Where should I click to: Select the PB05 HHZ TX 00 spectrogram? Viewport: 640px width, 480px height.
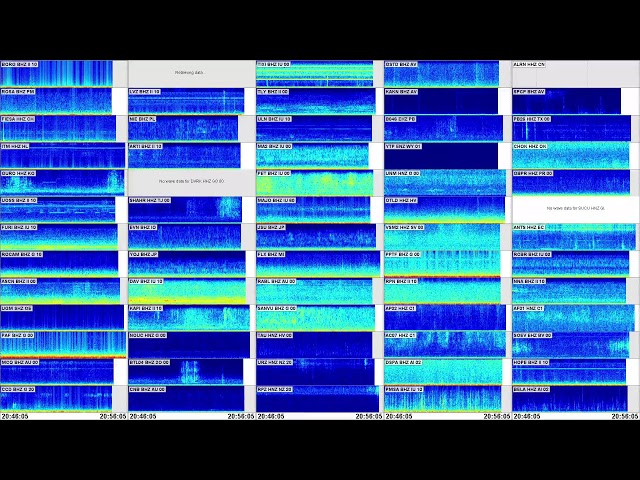tap(571, 128)
